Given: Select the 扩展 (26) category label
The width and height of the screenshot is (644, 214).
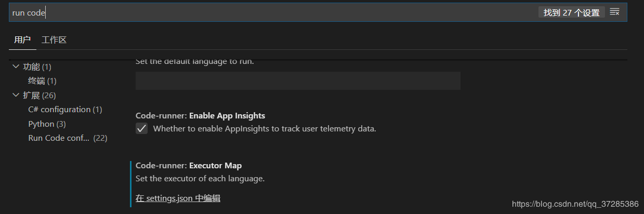Looking at the screenshot, I should pyautogui.click(x=40, y=96).
